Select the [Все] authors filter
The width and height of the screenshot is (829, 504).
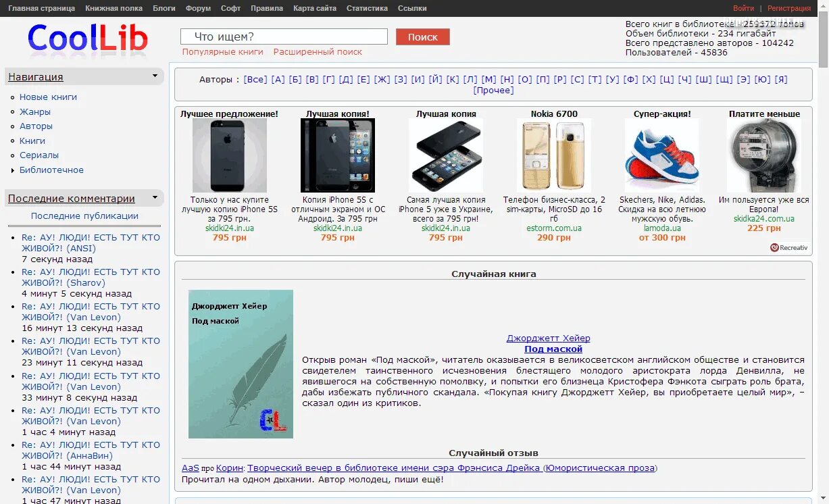tap(255, 80)
